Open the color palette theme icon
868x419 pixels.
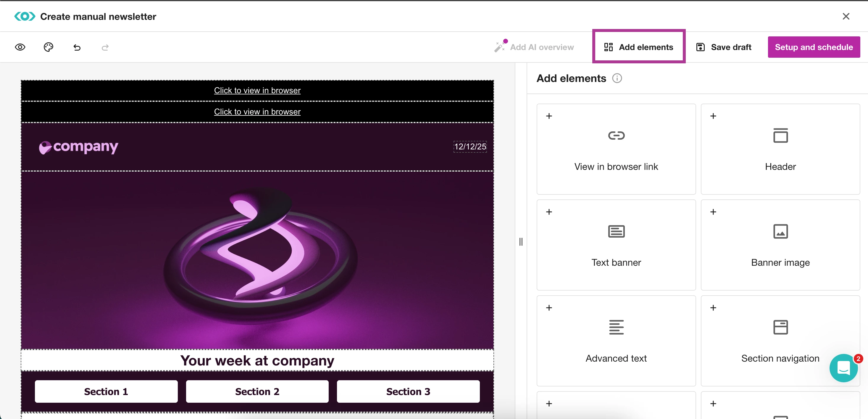point(49,47)
